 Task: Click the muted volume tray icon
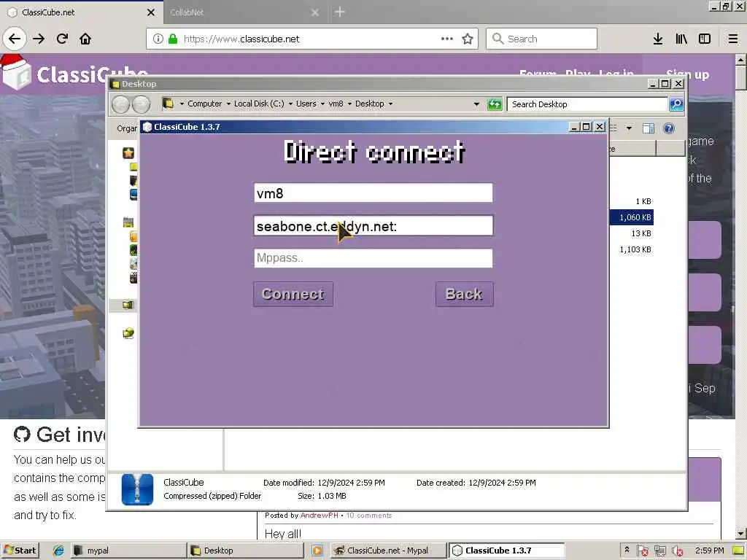(x=676, y=551)
